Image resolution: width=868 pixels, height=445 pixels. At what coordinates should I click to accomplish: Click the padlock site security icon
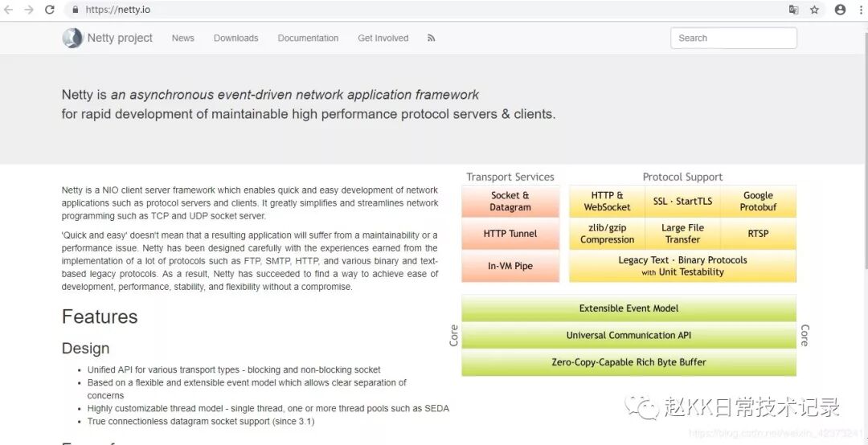pyautogui.click(x=76, y=10)
